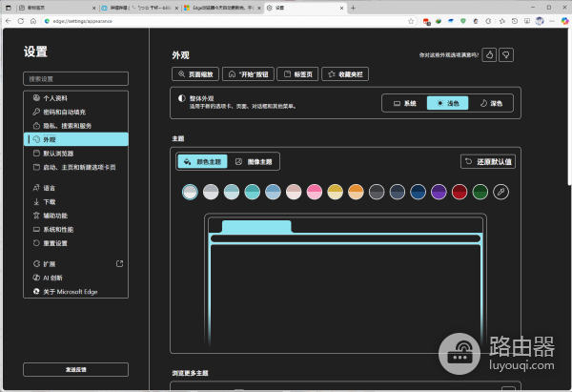The height and width of the screenshot is (392, 572).
Task: Switch to the bilibili browser tab
Action: 139,8
